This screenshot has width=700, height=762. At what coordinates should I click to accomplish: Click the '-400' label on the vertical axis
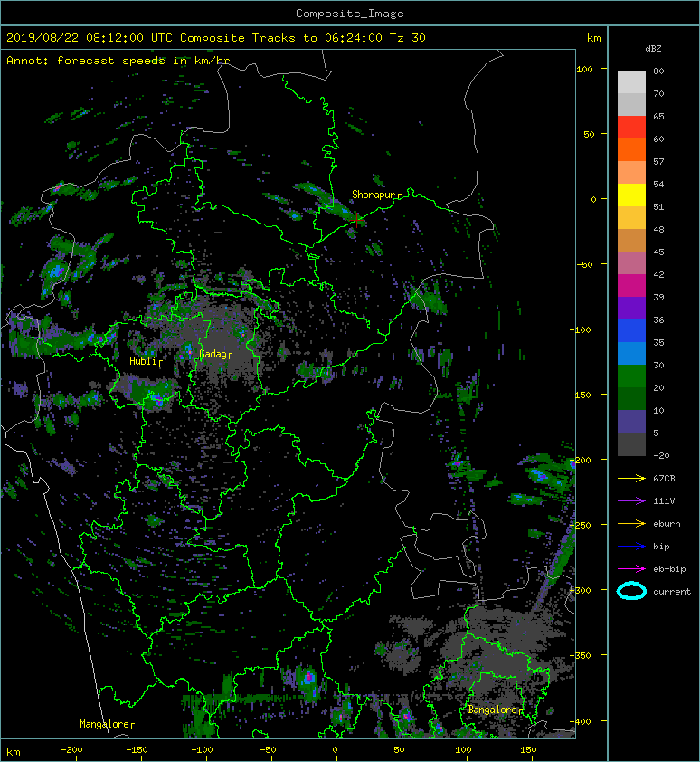[x=581, y=721]
